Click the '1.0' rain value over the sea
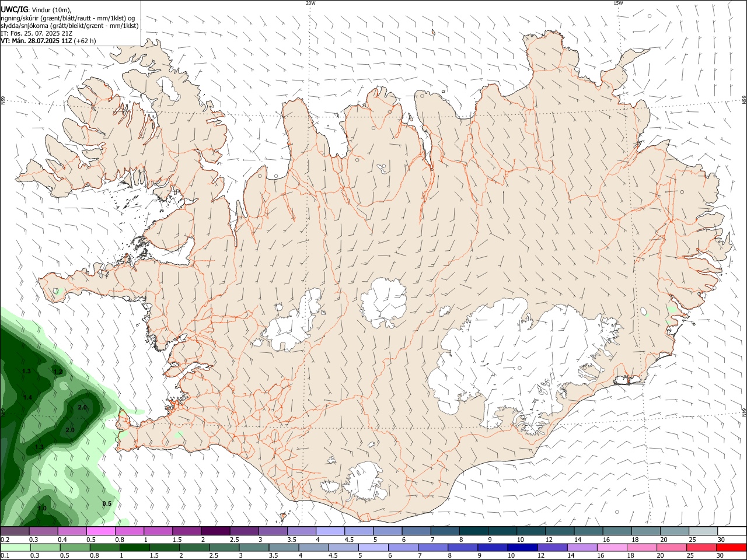Screen dimensions: 747x560 tap(42, 508)
